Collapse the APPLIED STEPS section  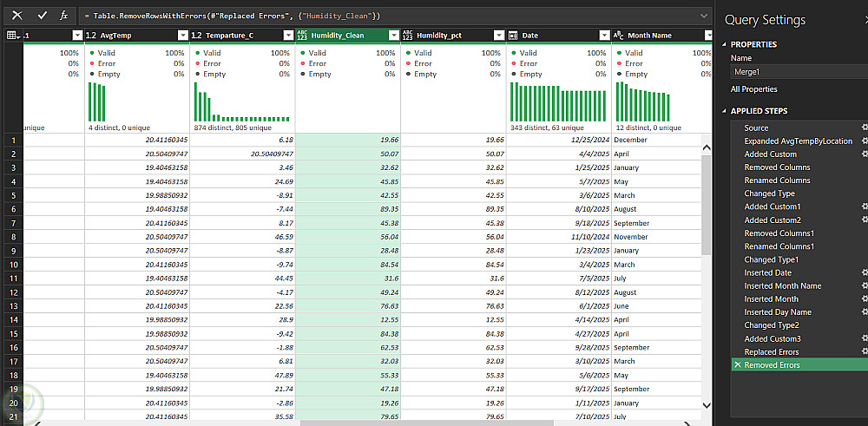pyautogui.click(x=725, y=111)
